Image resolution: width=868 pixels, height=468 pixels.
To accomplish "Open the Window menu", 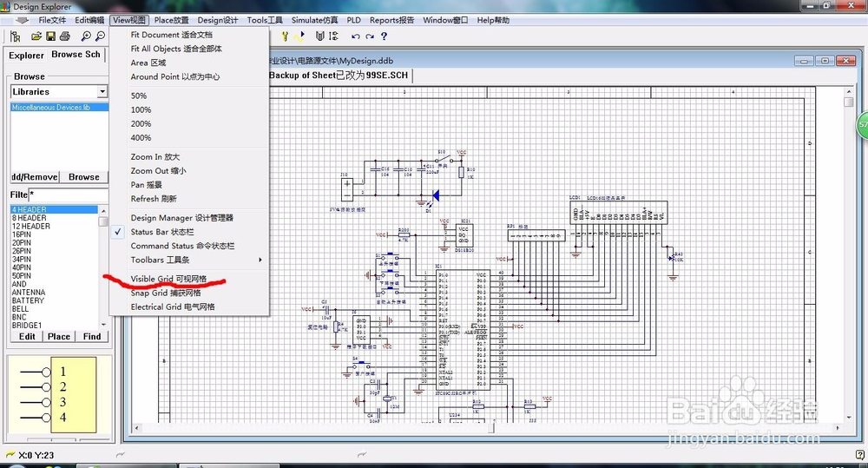I will click(445, 21).
